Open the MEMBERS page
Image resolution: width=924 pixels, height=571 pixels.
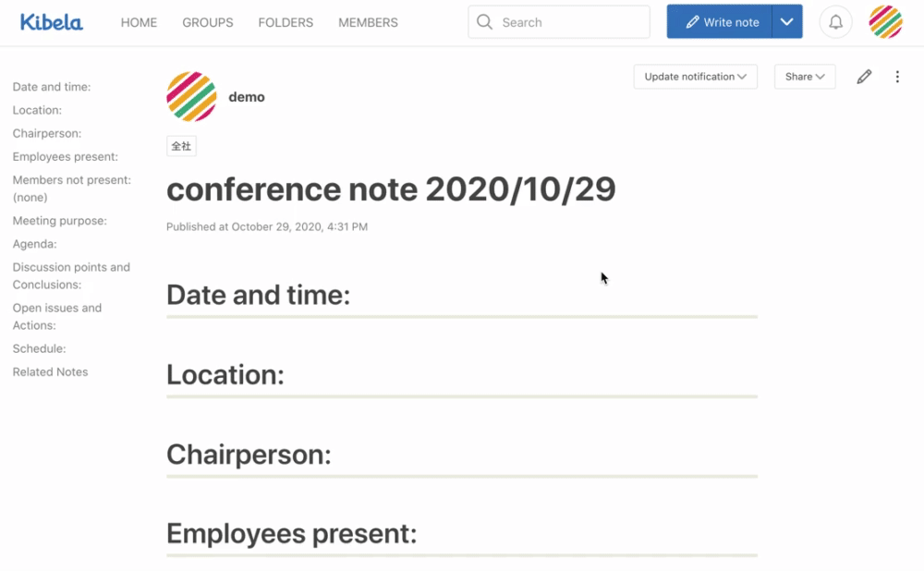[x=368, y=22]
